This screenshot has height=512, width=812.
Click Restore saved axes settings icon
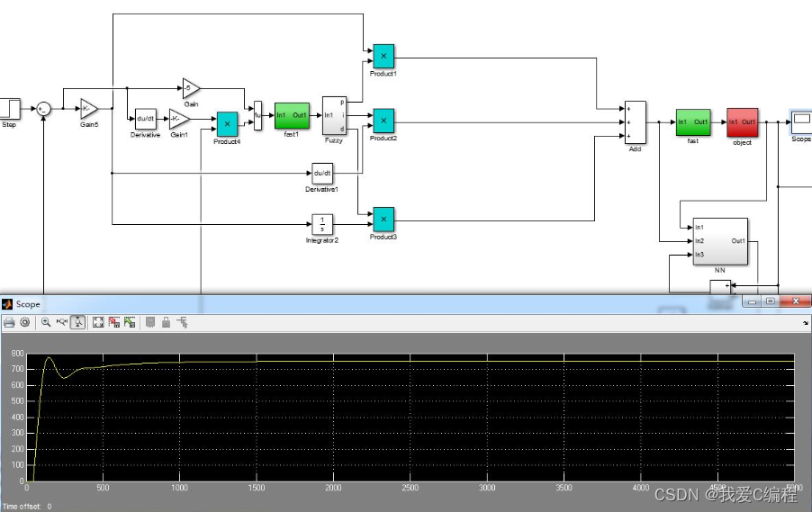tap(131, 322)
